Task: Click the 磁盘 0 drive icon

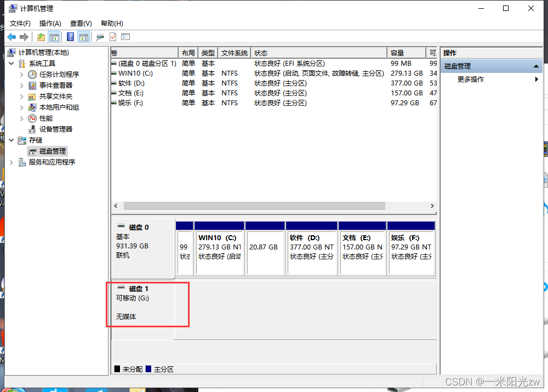Action: tap(121, 226)
